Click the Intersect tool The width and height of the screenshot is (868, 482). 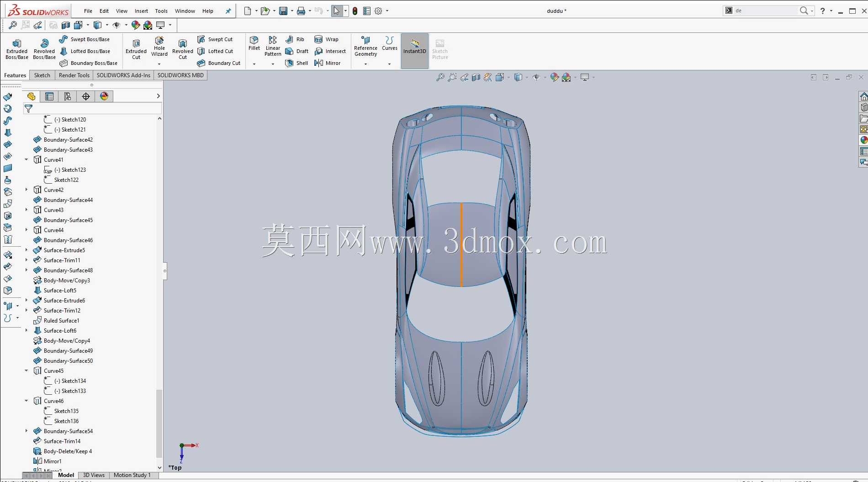[x=330, y=51]
